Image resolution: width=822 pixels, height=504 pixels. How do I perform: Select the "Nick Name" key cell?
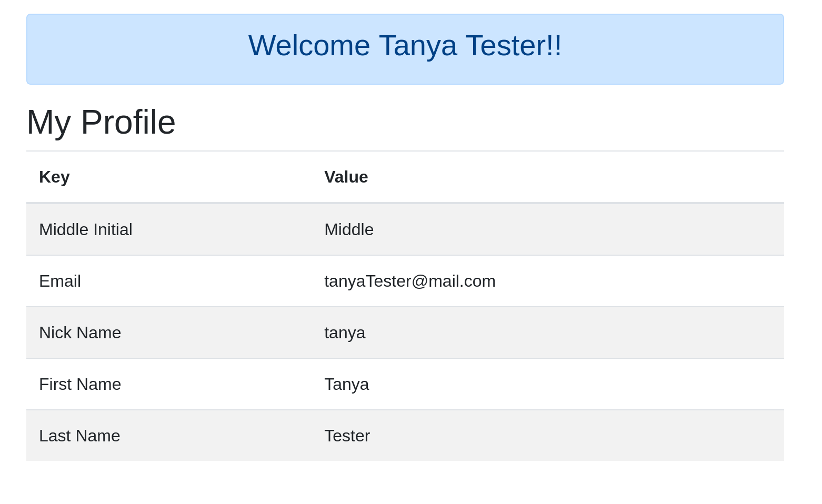[x=80, y=333]
